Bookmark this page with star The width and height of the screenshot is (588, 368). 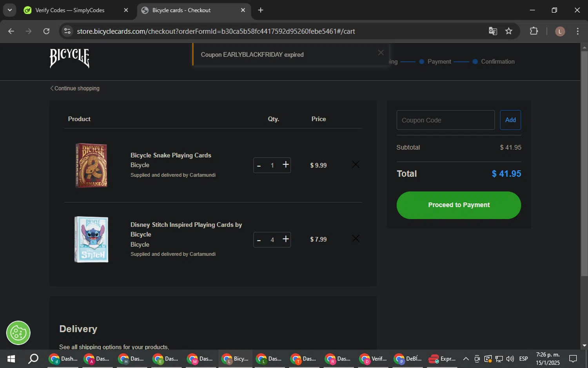coord(509,31)
